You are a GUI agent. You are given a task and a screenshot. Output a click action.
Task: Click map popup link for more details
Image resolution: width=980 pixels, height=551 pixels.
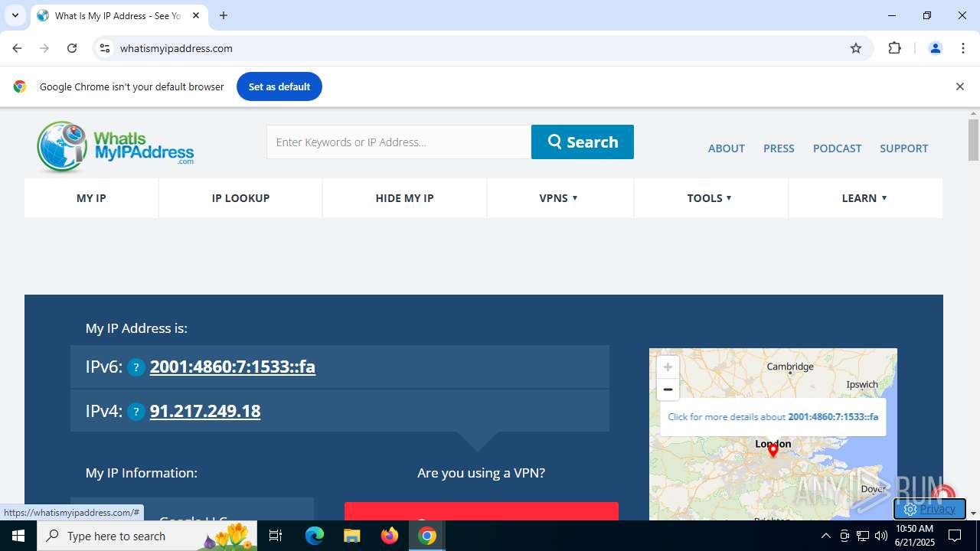pyautogui.click(x=773, y=417)
